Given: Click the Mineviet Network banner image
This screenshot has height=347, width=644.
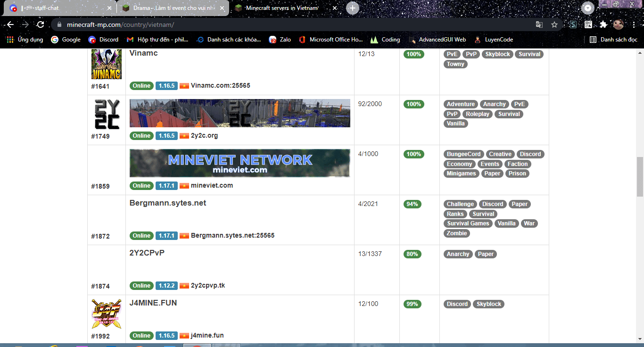Looking at the screenshot, I should point(240,163).
